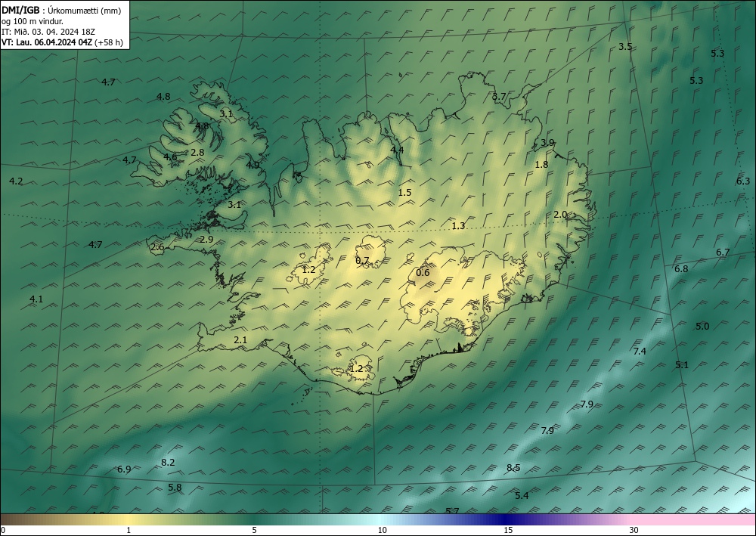Select the 5.4 value on the map
The width and height of the screenshot is (756, 536).
pyautogui.click(x=522, y=495)
